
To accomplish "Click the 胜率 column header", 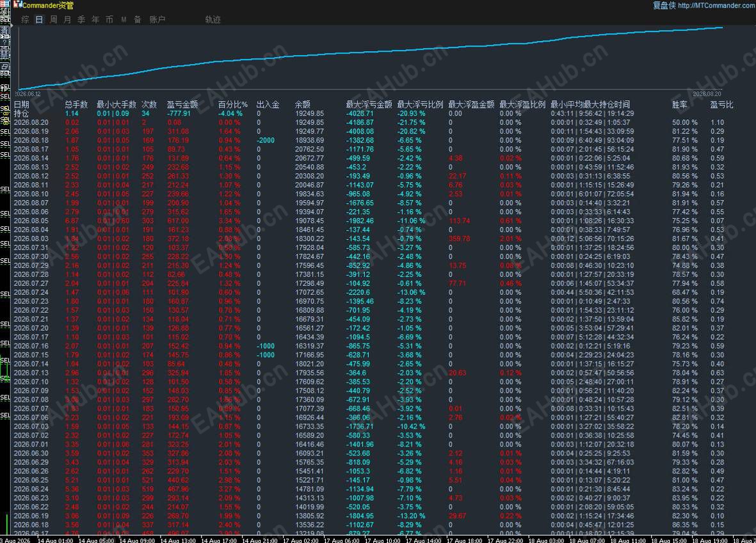I will [680, 104].
